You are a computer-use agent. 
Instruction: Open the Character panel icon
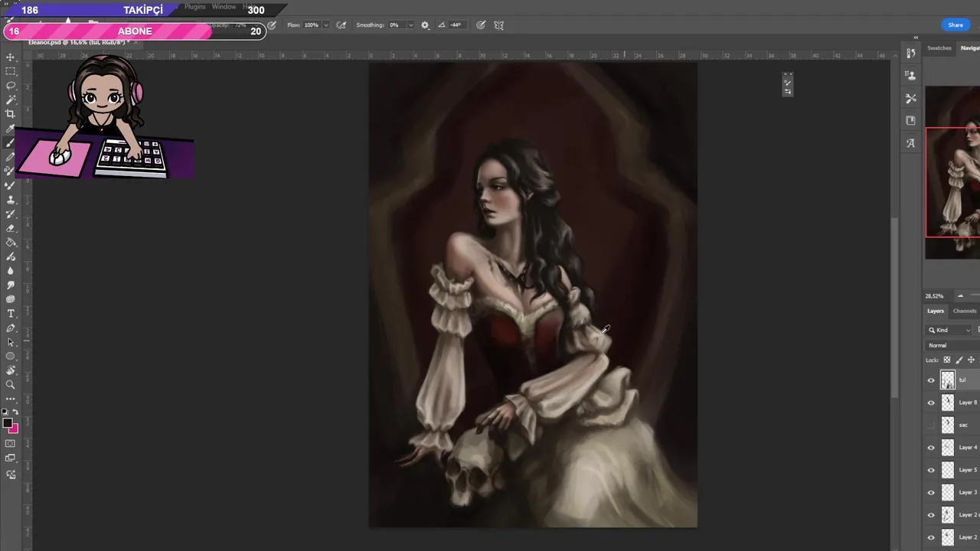(x=910, y=143)
